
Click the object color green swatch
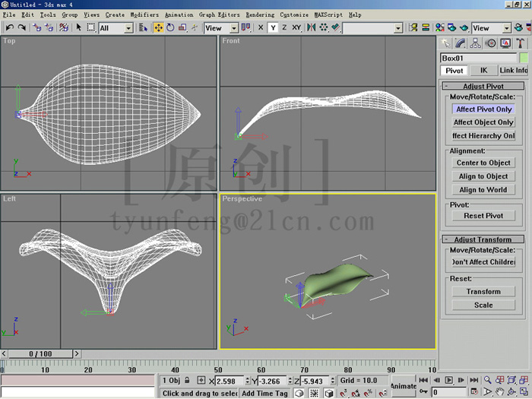[x=524, y=58]
